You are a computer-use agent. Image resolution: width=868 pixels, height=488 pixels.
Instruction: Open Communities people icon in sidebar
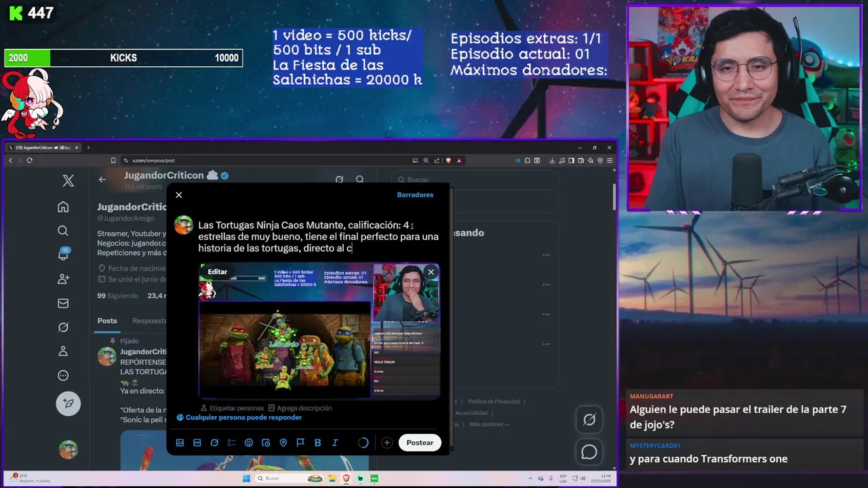click(x=63, y=279)
